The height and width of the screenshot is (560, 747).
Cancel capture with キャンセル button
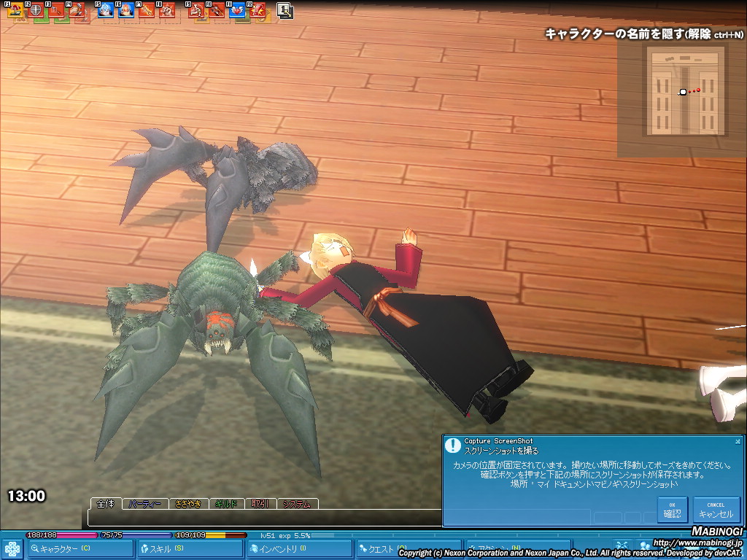pos(716,510)
